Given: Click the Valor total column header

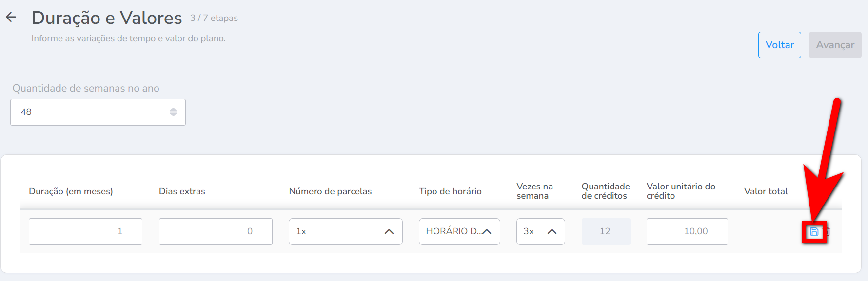Looking at the screenshot, I should 766,191.
